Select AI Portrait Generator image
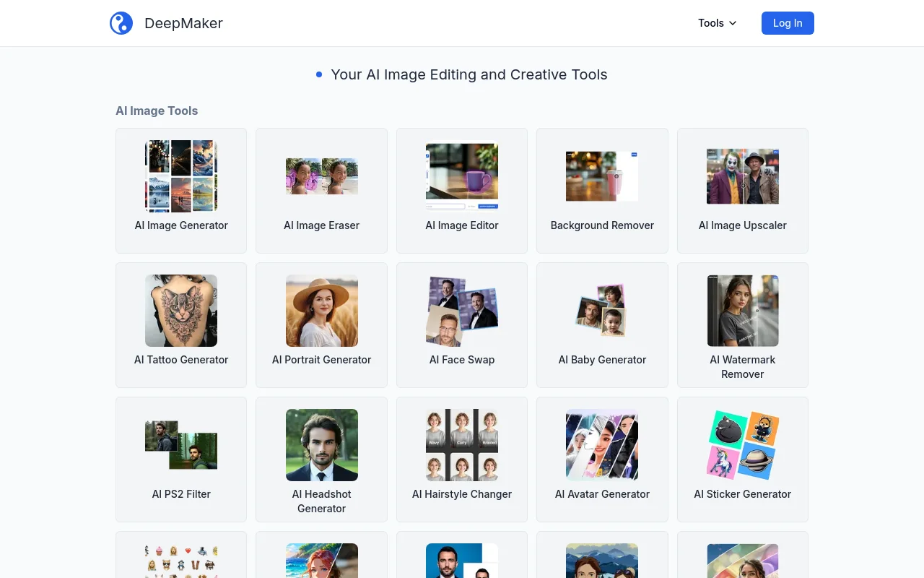The image size is (924, 578). point(321,311)
